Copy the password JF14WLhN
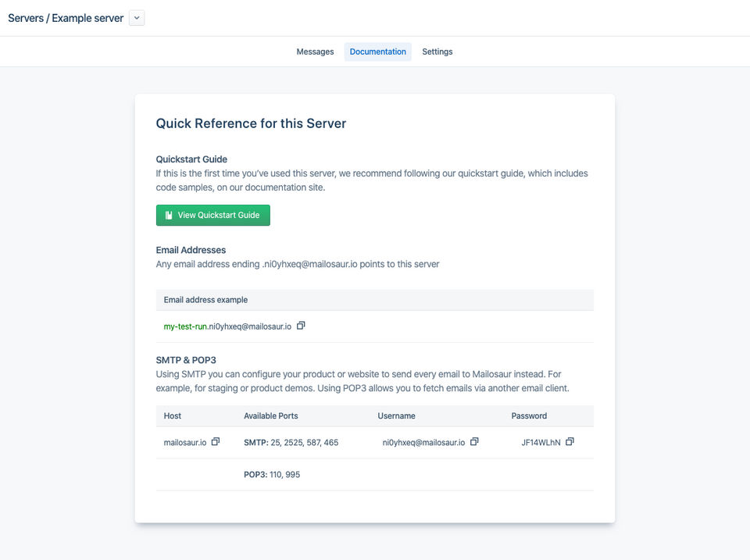This screenshot has height=560, width=750. 570,441
